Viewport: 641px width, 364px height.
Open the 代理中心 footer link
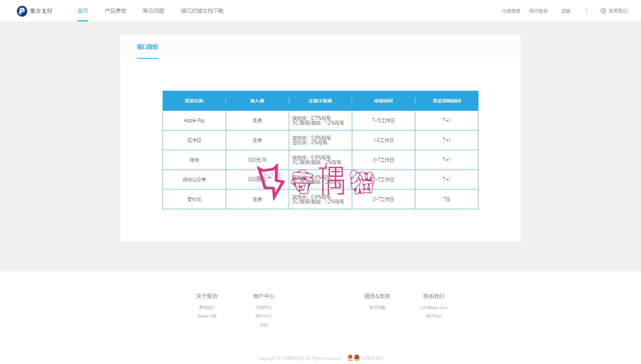click(x=264, y=308)
